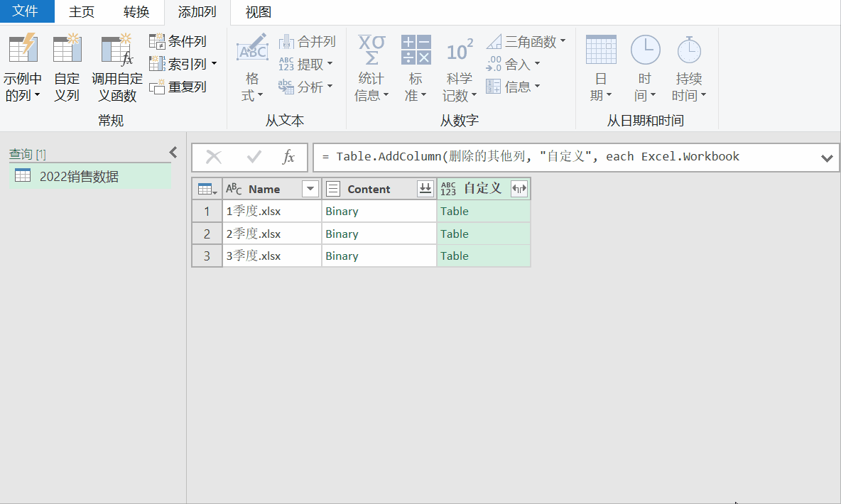841x504 pixels.
Task: Open the Name column filter dropdown
Action: 310,189
